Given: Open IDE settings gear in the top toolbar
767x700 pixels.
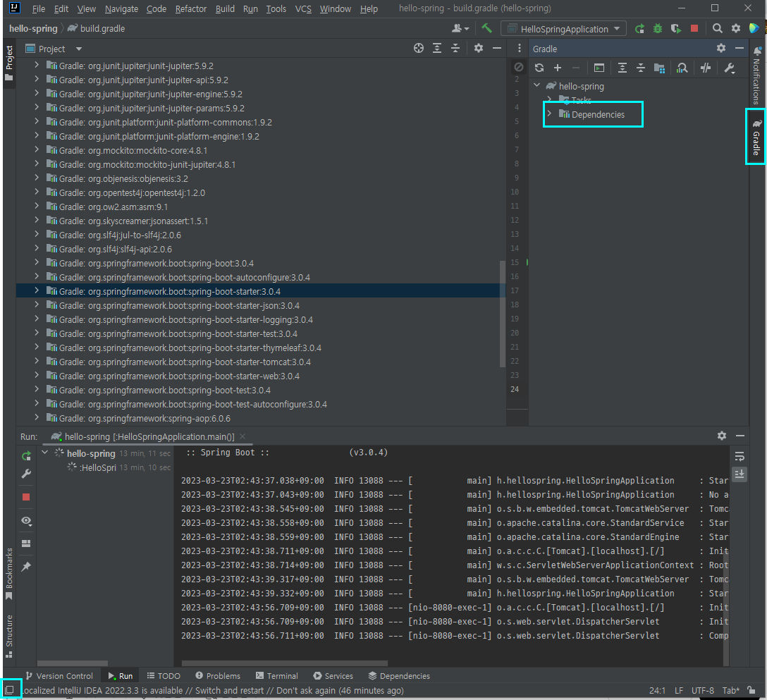Looking at the screenshot, I should (x=736, y=28).
